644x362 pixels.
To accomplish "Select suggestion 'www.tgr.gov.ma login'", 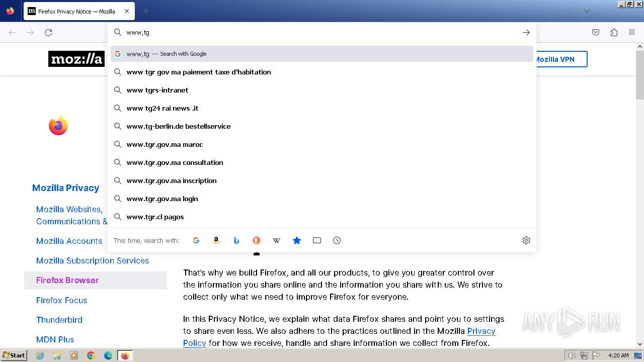I will pos(322,199).
